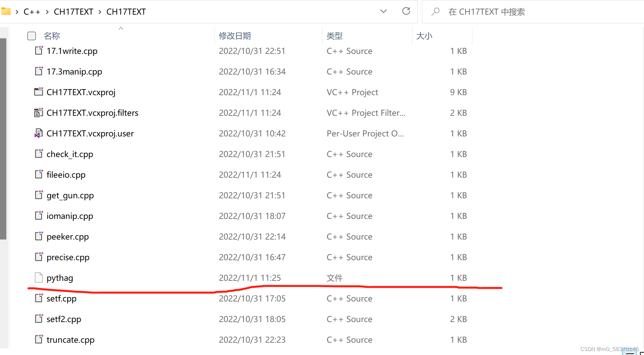Click the filters file icon beside CH17TEXT.vcxproj.filters
The width and height of the screenshot is (644, 355).
(x=39, y=112)
